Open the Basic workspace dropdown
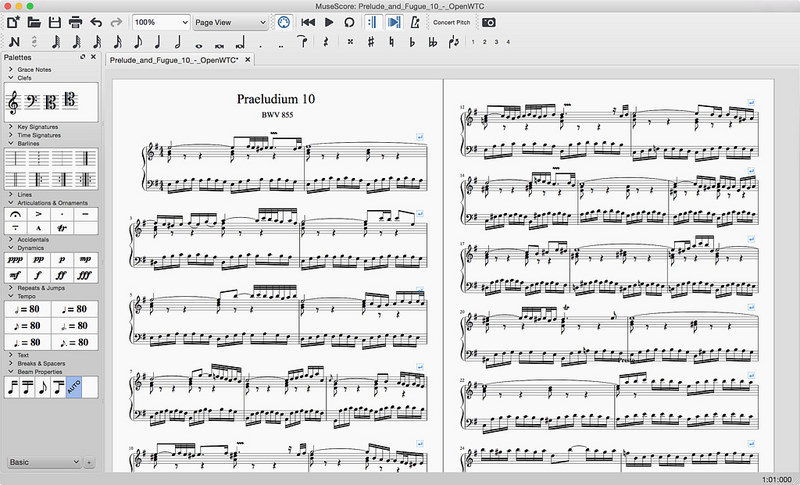 pos(44,462)
